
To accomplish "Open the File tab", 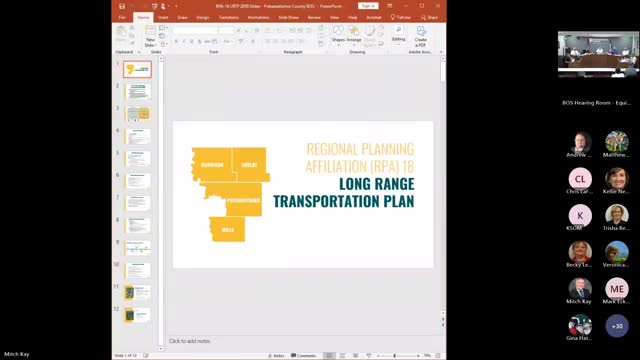I will click(122, 18).
